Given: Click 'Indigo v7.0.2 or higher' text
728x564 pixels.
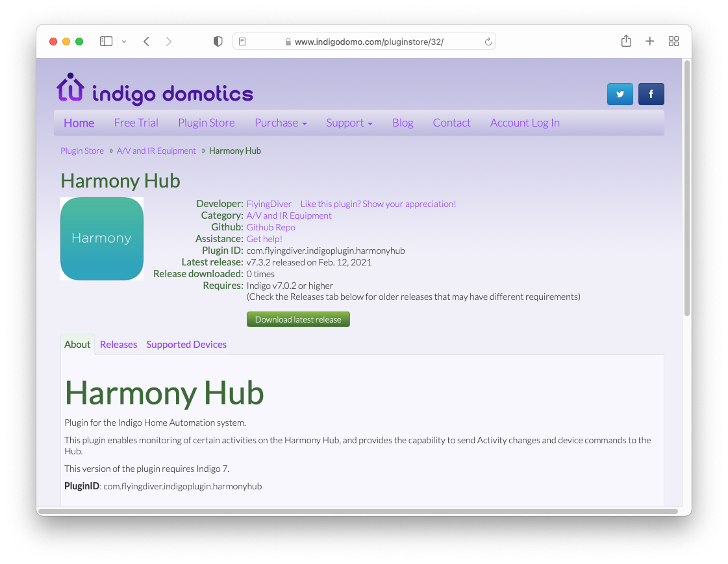Looking at the screenshot, I should pyautogui.click(x=290, y=286).
